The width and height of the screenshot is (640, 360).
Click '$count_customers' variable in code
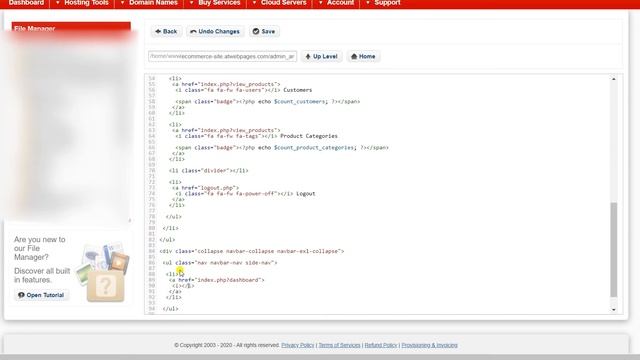click(x=300, y=102)
